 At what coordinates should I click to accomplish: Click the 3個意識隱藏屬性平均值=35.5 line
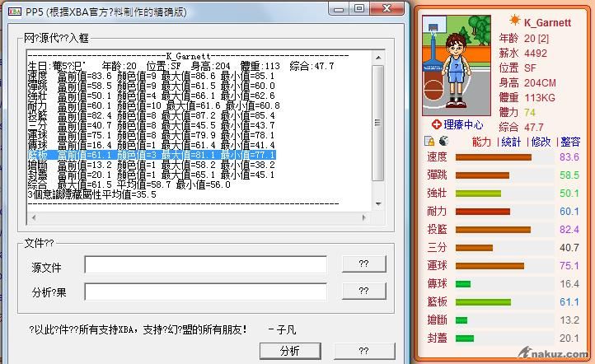91,194
